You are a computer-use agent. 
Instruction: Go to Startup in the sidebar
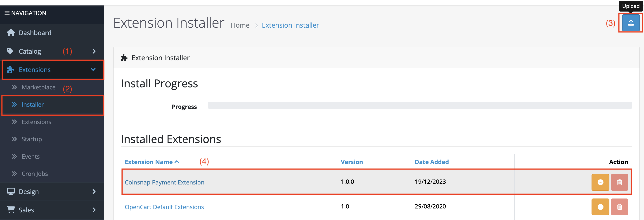(31, 139)
